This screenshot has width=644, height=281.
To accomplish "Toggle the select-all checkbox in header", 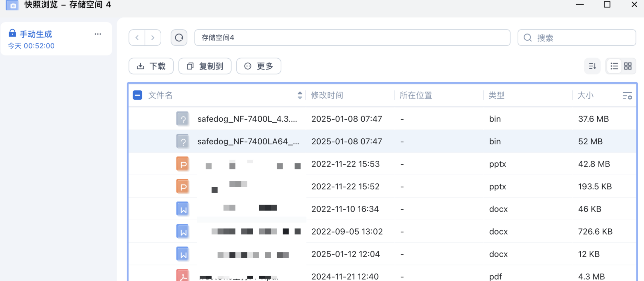I will 137,95.
